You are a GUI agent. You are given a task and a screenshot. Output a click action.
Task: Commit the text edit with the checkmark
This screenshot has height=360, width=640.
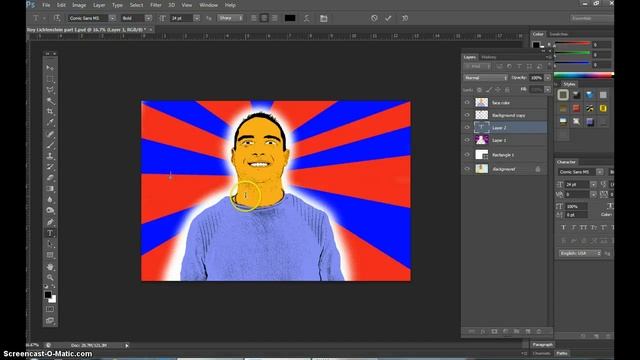point(388,18)
